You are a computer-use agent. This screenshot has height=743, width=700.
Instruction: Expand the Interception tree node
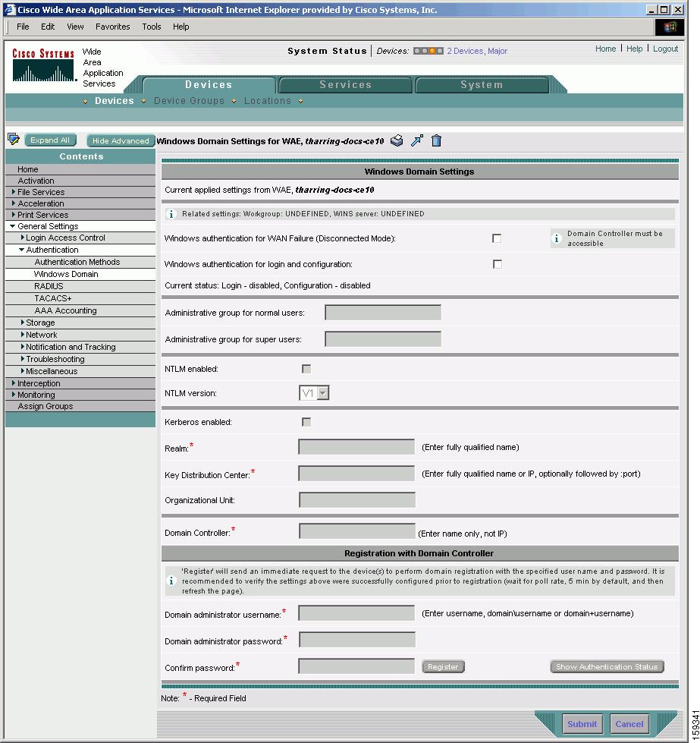(13, 383)
